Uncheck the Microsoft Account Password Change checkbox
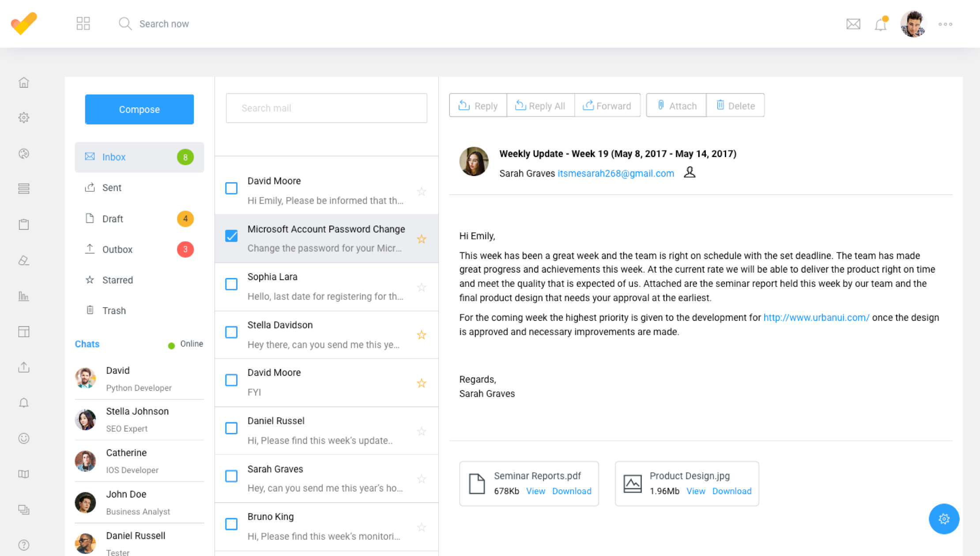Image resolution: width=980 pixels, height=556 pixels. 231,236
